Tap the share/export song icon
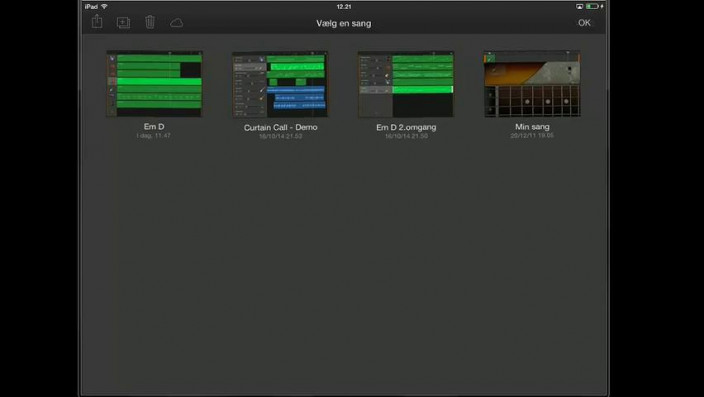The width and height of the screenshot is (704, 397). pyautogui.click(x=97, y=22)
